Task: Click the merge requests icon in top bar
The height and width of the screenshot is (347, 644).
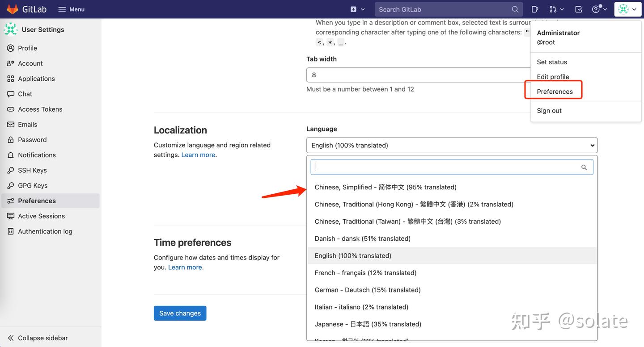Action: click(x=553, y=9)
